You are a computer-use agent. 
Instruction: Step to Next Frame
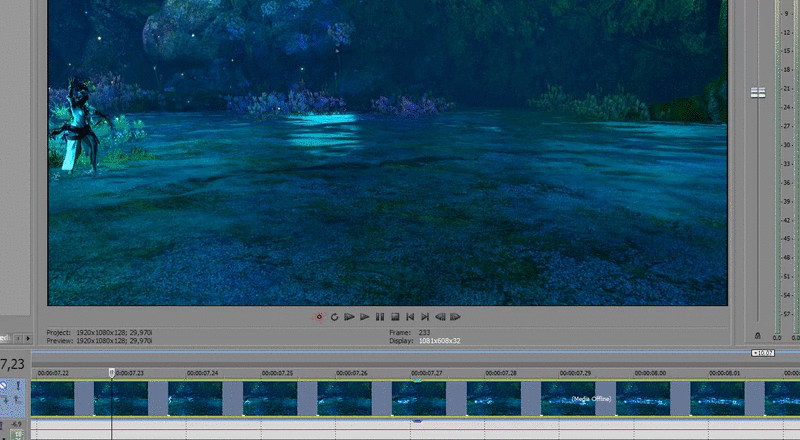(455, 317)
